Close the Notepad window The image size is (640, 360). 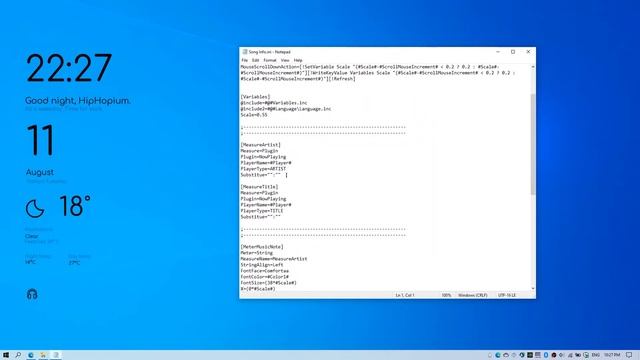528,52
